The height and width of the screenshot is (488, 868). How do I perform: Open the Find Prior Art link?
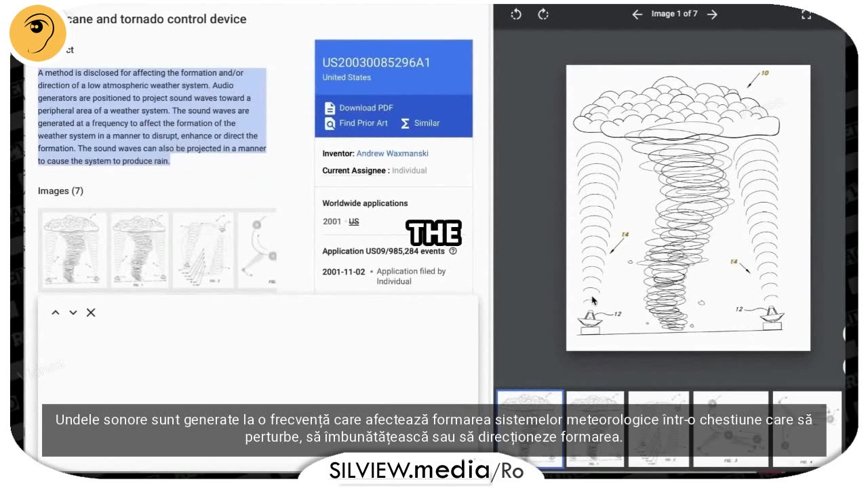point(363,123)
